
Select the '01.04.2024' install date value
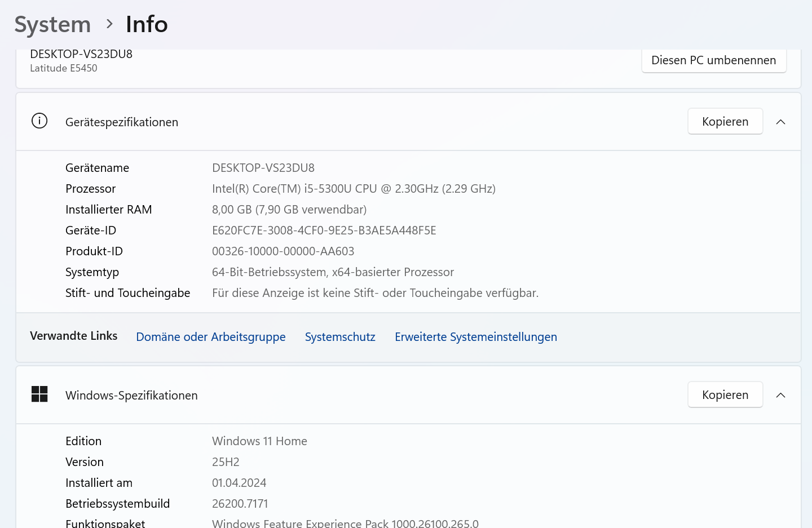(239, 483)
